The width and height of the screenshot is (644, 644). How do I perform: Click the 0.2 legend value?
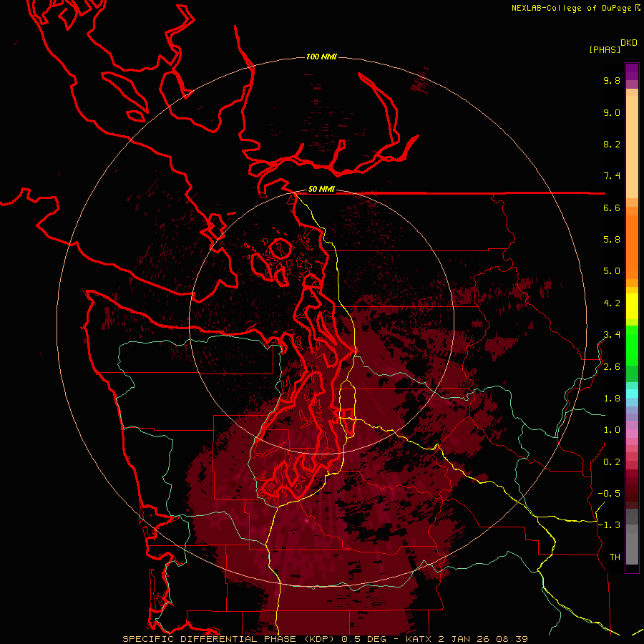coord(612,462)
